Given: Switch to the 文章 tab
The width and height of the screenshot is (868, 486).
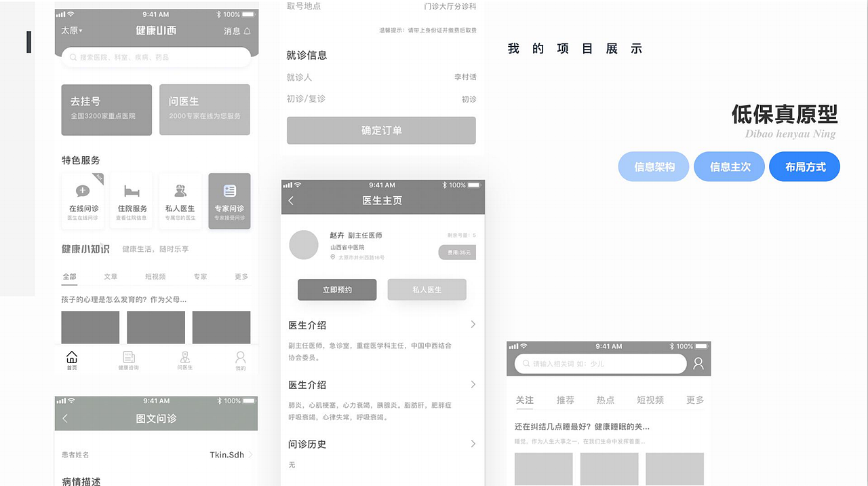Looking at the screenshot, I should click(x=111, y=276).
